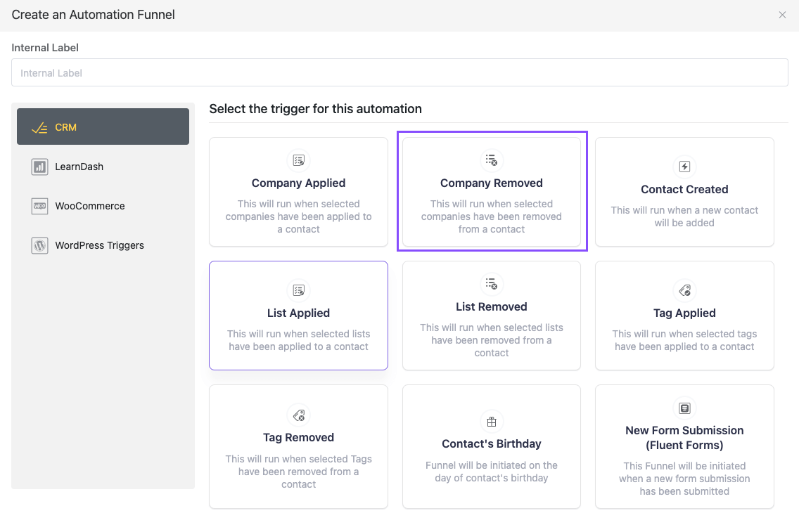
Task: Focus the Internal Label input field
Action: (399, 73)
